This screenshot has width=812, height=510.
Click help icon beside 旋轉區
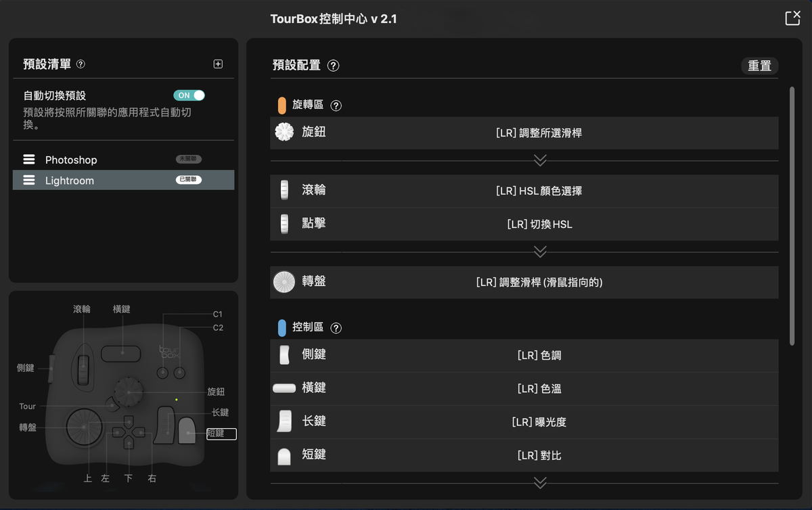coord(336,106)
